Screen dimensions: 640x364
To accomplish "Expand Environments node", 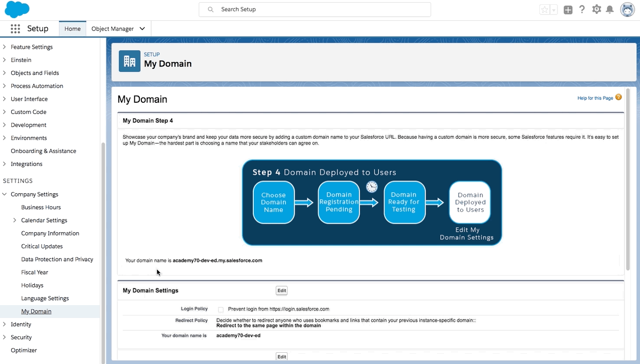I will click(x=4, y=138).
